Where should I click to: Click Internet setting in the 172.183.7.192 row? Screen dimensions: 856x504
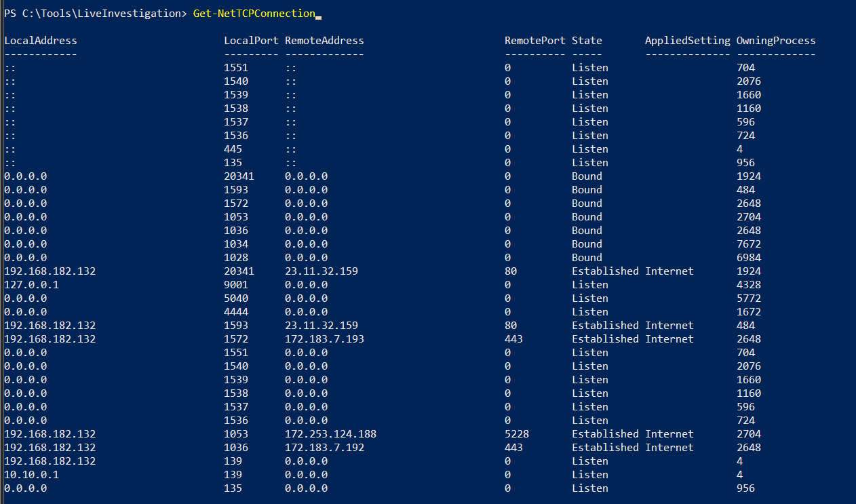coord(669,448)
